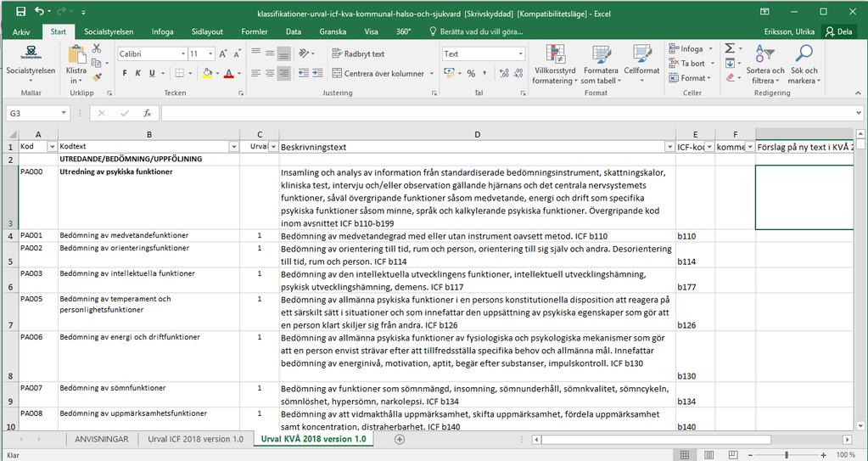Apply the yellow fill color bucket
This screenshot has width=868, height=461.
coord(207,73)
